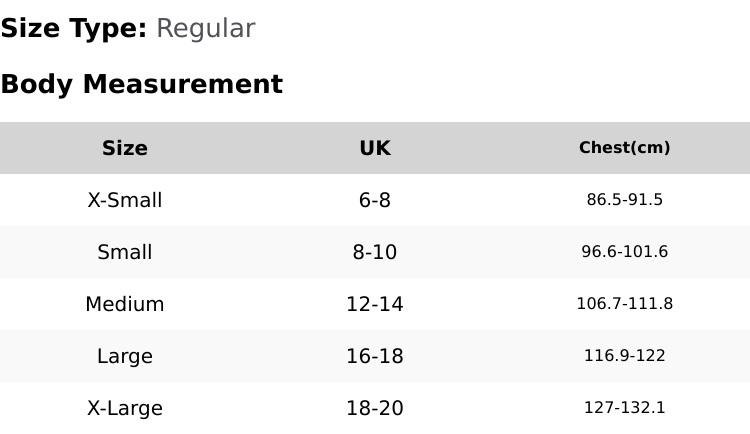Click the UK 6-8 cell

pos(375,200)
